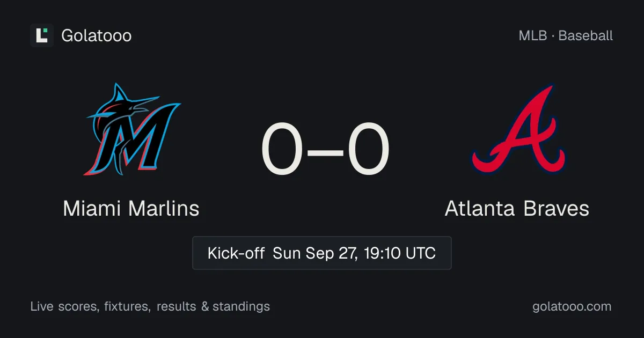This screenshot has width=644, height=338.
Task: Click the dash between the scores
Action: [326, 151]
